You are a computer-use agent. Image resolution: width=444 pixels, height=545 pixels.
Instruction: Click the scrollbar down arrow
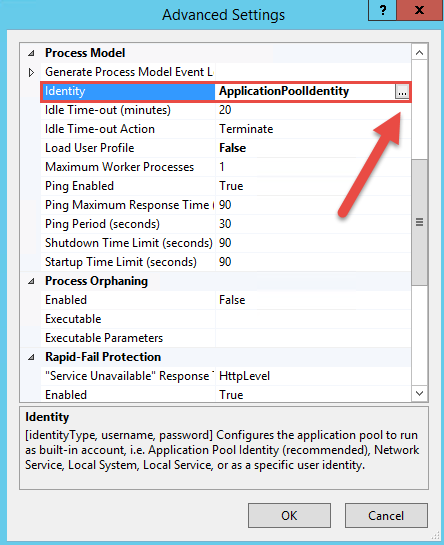coord(419,393)
